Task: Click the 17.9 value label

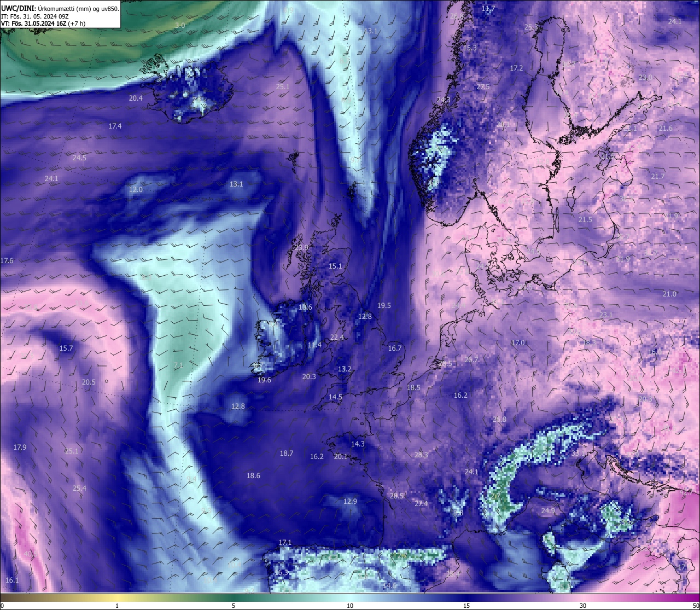Action: 20,448
